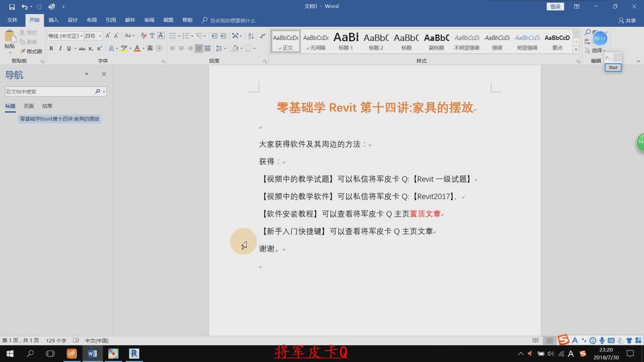This screenshot has width=644, height=362.
Task: Click the Start button of recorder overlay
Action: pos(613,67)
